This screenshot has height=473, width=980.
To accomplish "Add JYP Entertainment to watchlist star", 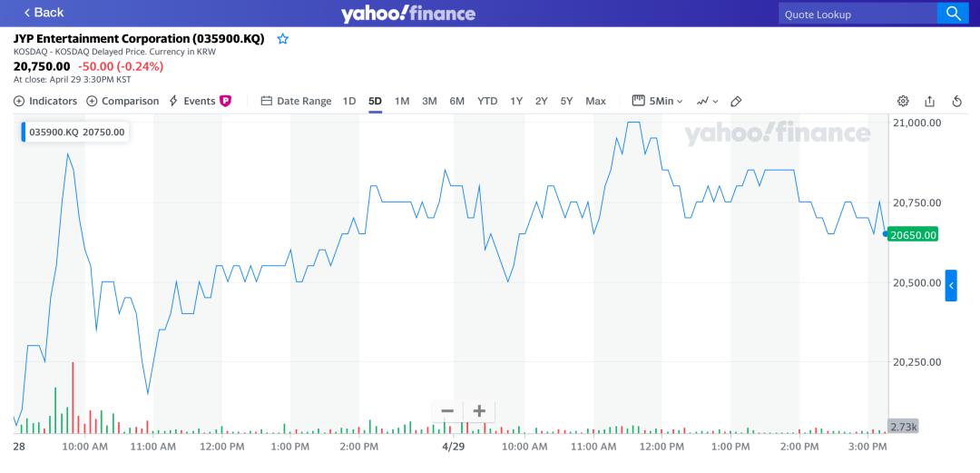I will pyautogui.click(x=282, y=39).
